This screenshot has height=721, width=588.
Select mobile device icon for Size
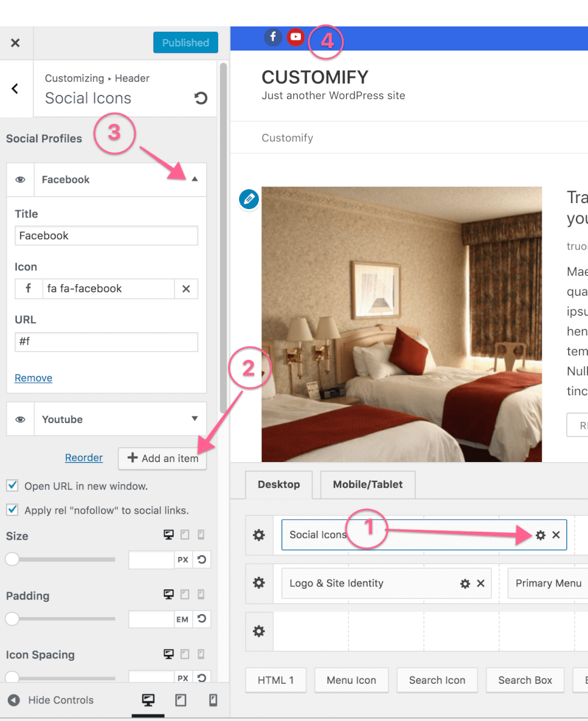coord(201,535)
